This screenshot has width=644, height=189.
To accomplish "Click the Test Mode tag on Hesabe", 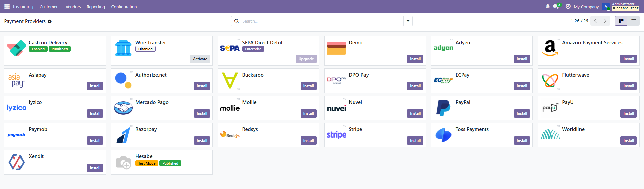I will tap(147, 163).
